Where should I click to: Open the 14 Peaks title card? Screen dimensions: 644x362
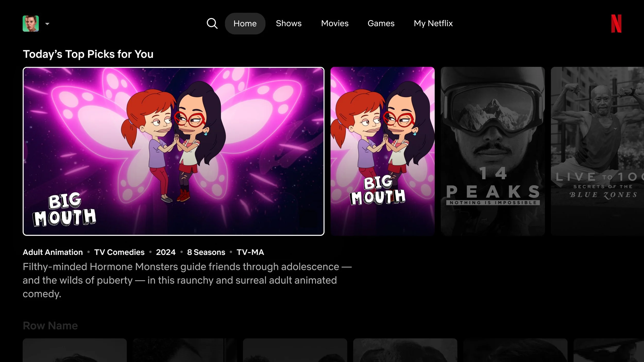click(493, 151)
